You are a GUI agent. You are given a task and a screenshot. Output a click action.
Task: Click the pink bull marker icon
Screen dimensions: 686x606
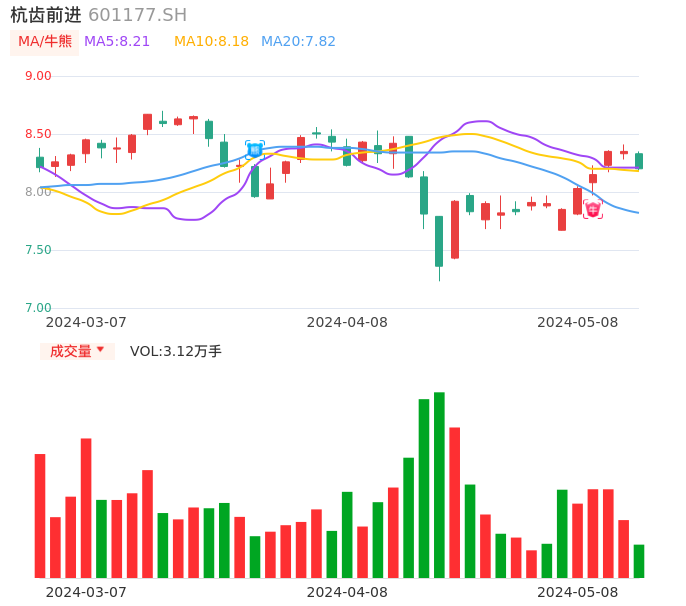pos(593,209)
